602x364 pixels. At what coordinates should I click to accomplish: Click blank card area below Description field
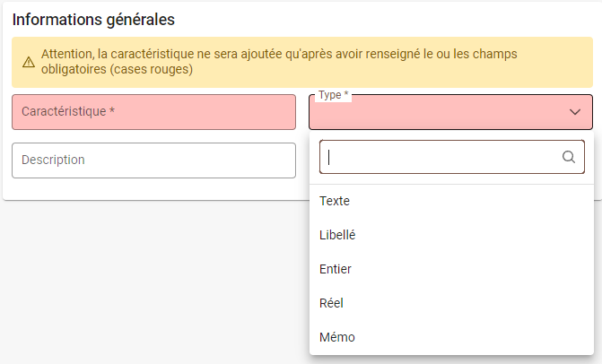pyautogui.click(x=153, y=188)
